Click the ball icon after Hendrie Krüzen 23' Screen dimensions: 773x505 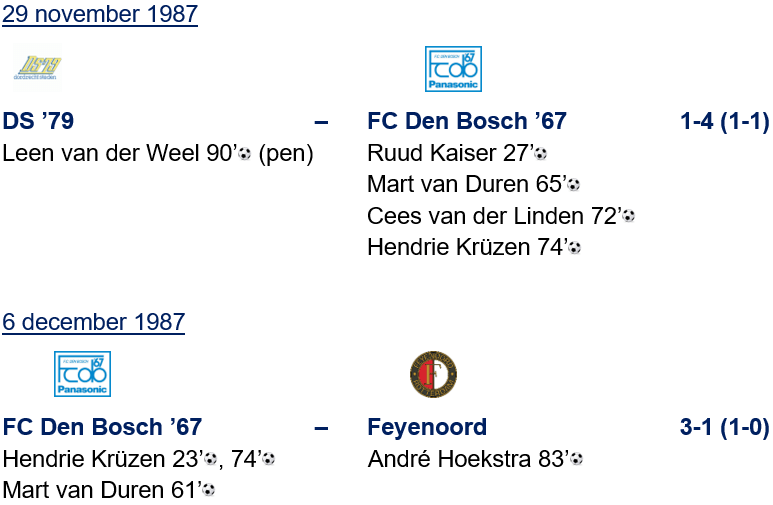210,459
